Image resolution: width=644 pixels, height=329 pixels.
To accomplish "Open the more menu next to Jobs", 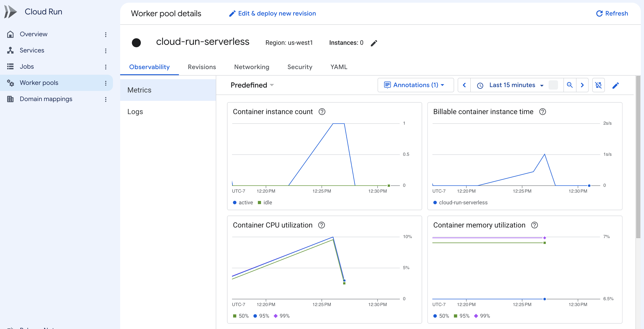I will [x=106, y=67].
